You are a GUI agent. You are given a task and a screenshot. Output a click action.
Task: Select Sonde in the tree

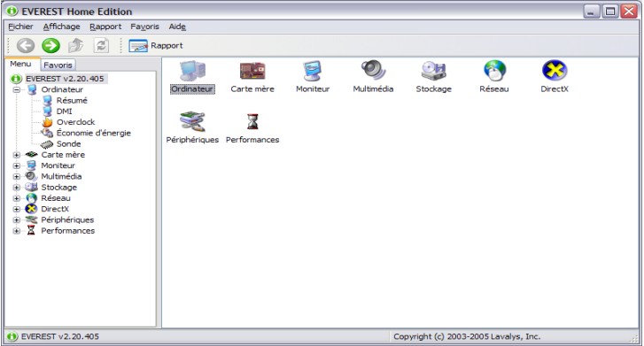click(x=68, y=143)
